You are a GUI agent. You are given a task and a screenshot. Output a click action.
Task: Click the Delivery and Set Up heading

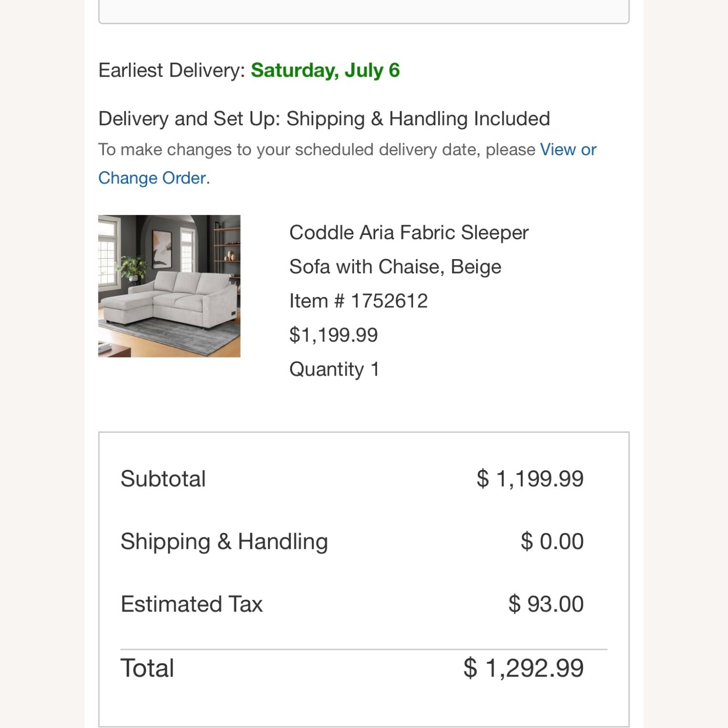(324, 118)
